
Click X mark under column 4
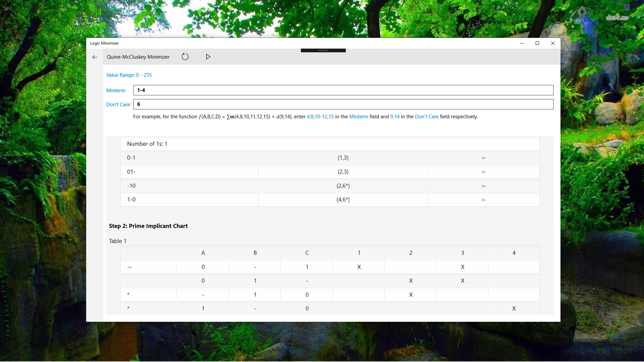(x=514, y=308)
